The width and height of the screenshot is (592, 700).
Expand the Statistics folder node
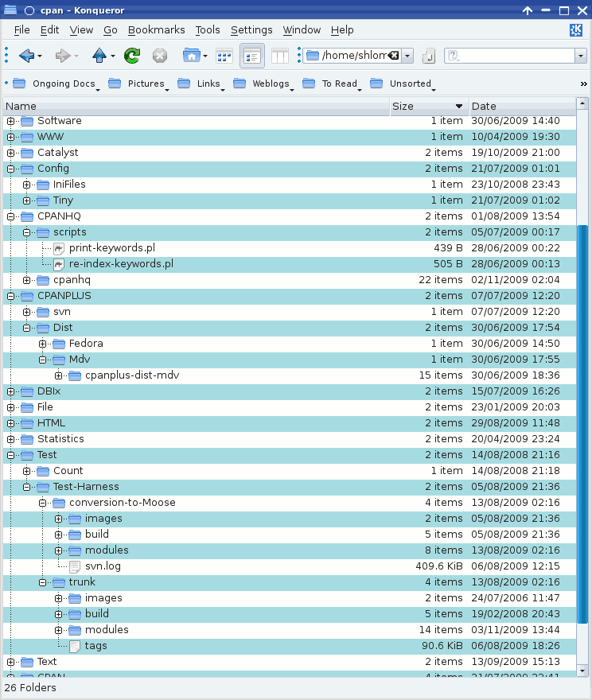tap(10, 439)
